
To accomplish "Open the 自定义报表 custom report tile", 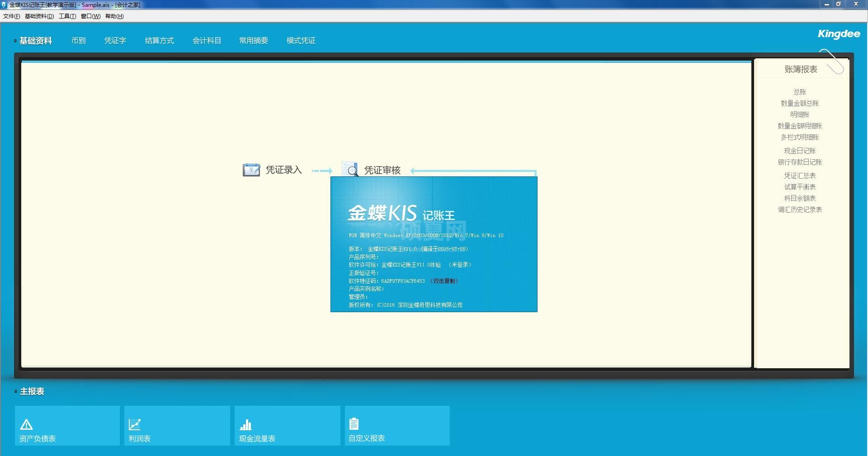I will (x=397, y=426).
